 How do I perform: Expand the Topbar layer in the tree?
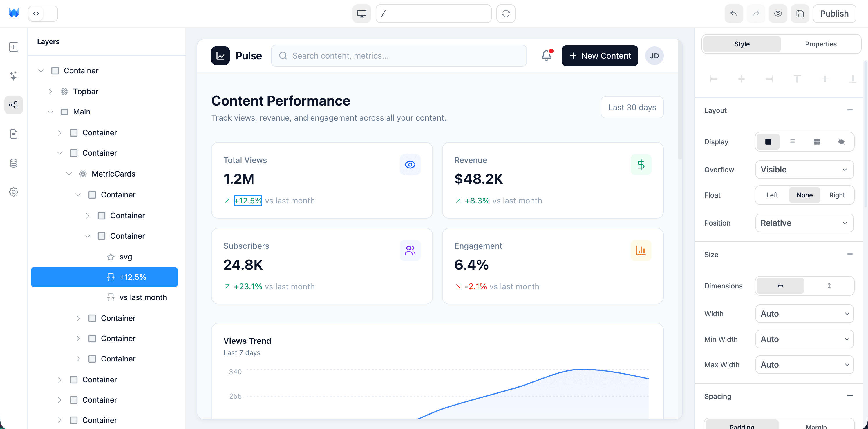pyautogui.click(x=50, y=91)
